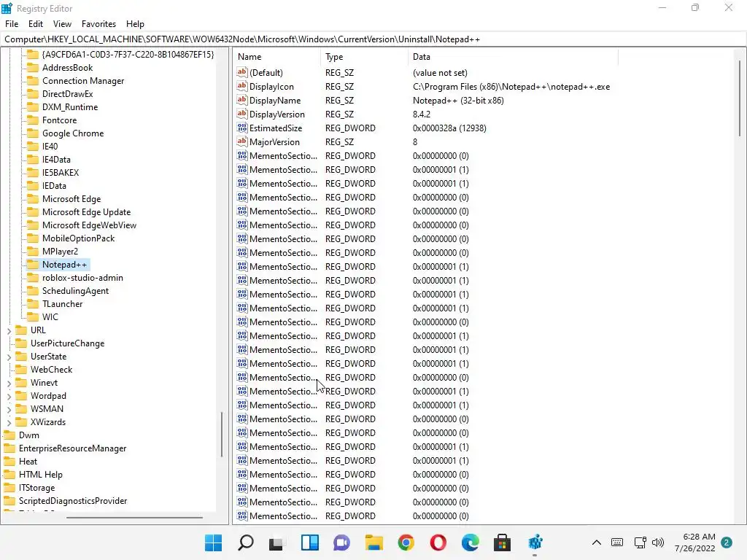Expand the UserState key
Viewport: 747px width, 560px height.
coord(9,357)
